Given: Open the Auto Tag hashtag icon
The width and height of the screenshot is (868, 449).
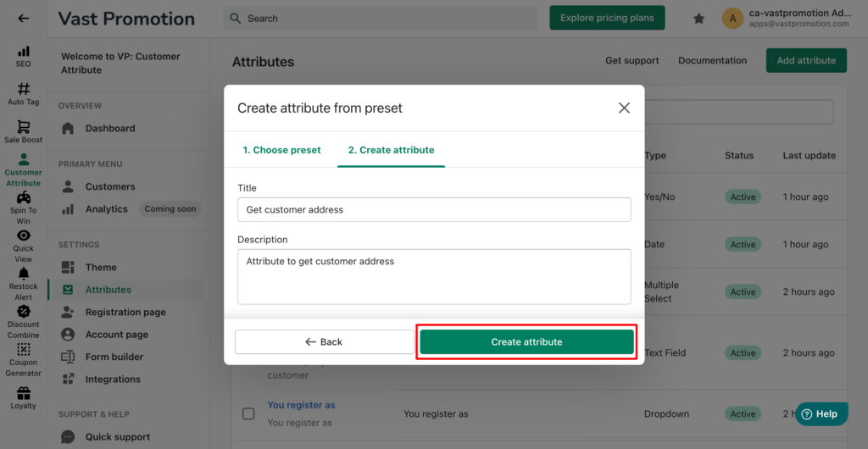Looking at the screenshot, I should point(23,89).
